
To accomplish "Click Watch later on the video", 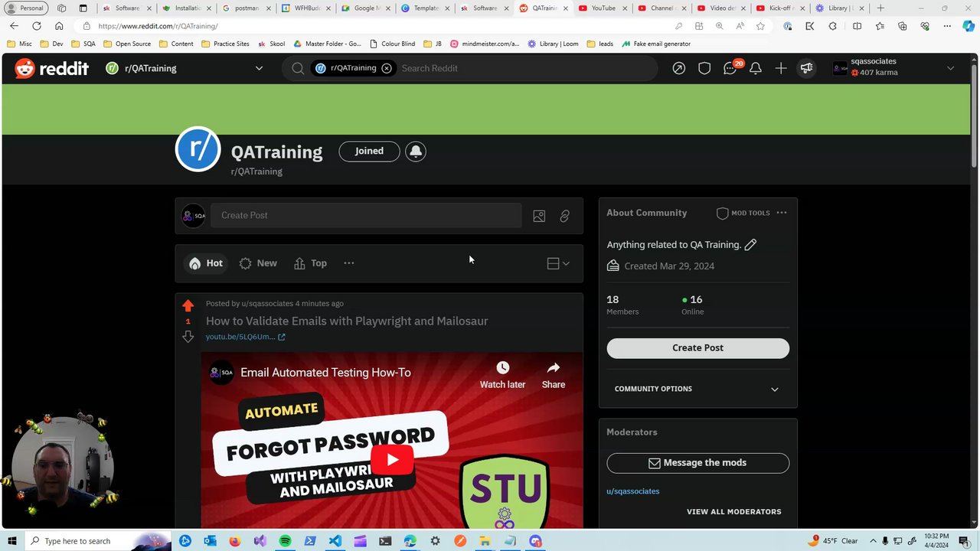I will tap(502, 375).
